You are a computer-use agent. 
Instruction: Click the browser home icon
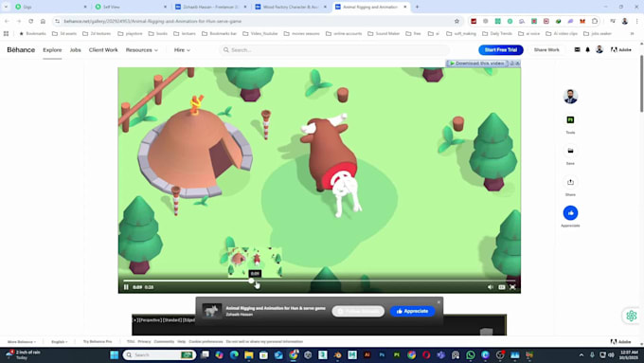43,21
